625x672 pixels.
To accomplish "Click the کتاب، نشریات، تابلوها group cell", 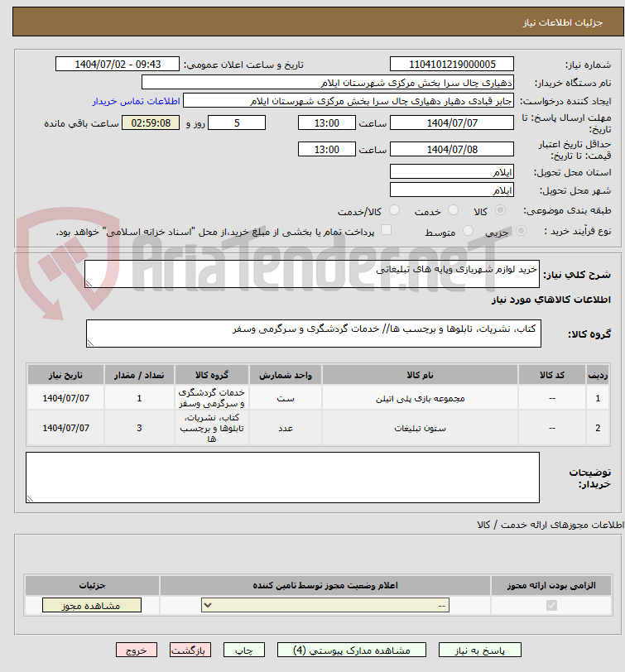I will pos(212,428).
